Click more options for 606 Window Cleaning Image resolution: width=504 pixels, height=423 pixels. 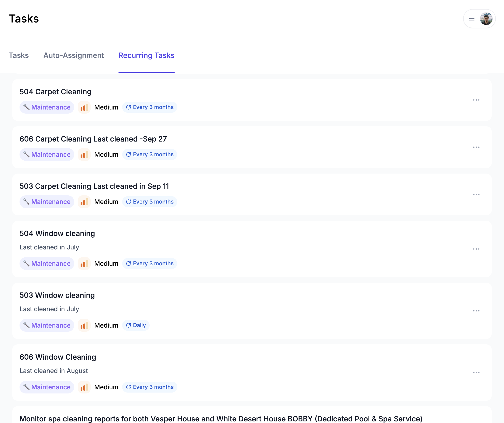(x=476, y=373)
